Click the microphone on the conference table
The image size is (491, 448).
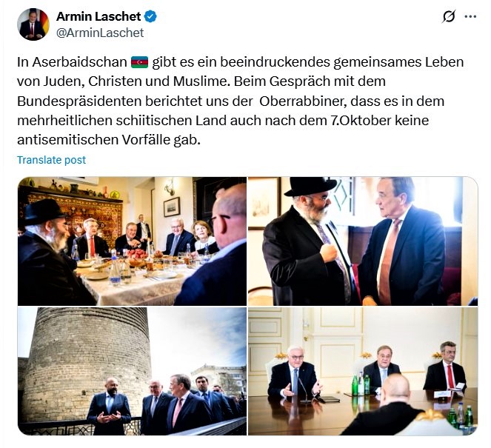coord(303,390)
